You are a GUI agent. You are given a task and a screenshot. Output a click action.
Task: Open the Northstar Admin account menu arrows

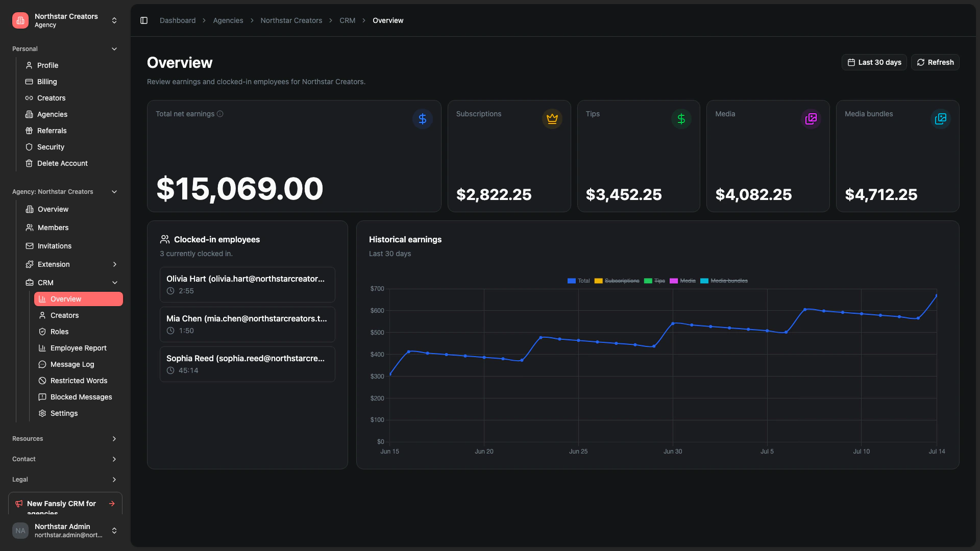[114, 531]
